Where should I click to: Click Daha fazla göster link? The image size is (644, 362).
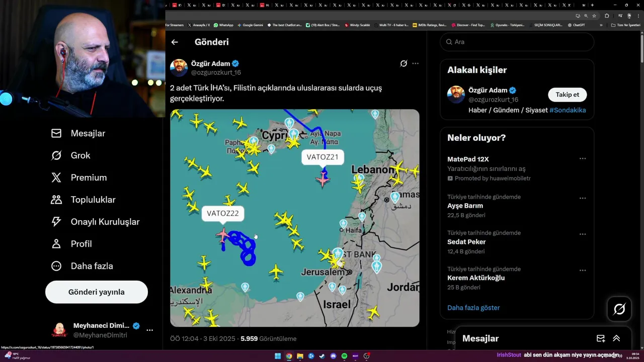[x=473, y=308]
